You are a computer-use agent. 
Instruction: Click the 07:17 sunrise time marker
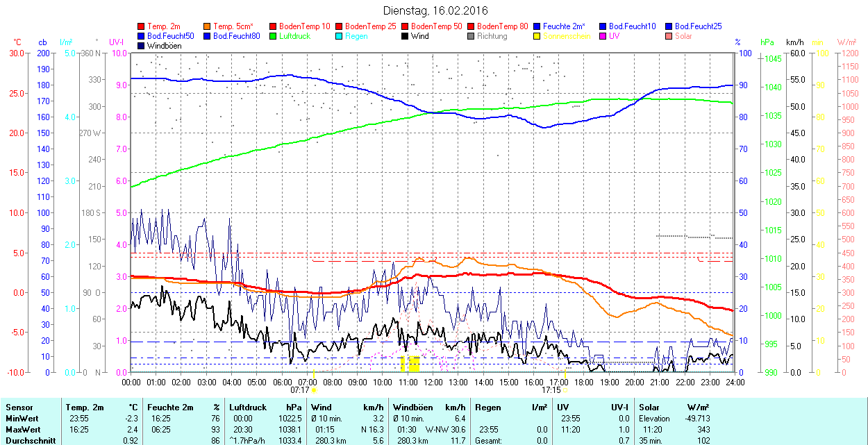(x=299, y=389)
